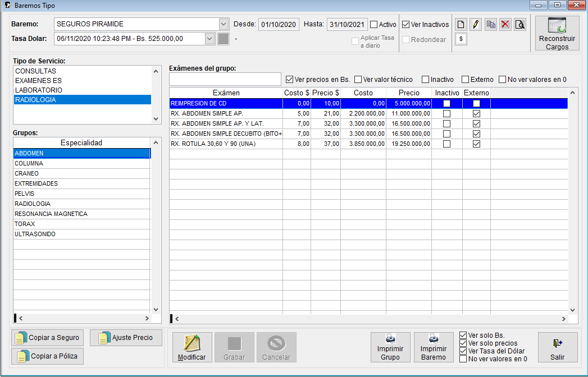The height and width of the screenshot is (377, 588).
Task: Uncheck Ver Tasa del Dólar
Action: 463,351
